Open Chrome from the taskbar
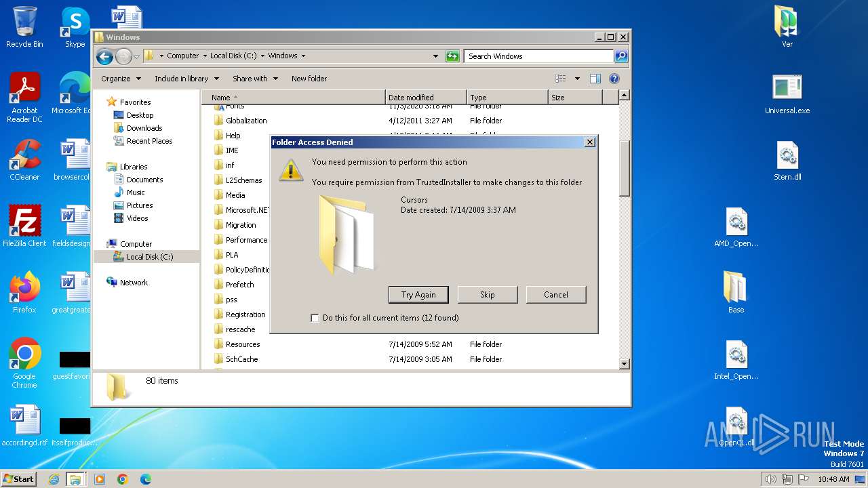 (x=123, y=479)
